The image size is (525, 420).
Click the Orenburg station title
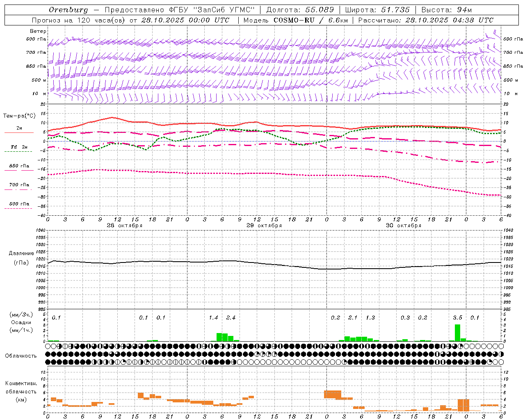(x=68, y=10)
